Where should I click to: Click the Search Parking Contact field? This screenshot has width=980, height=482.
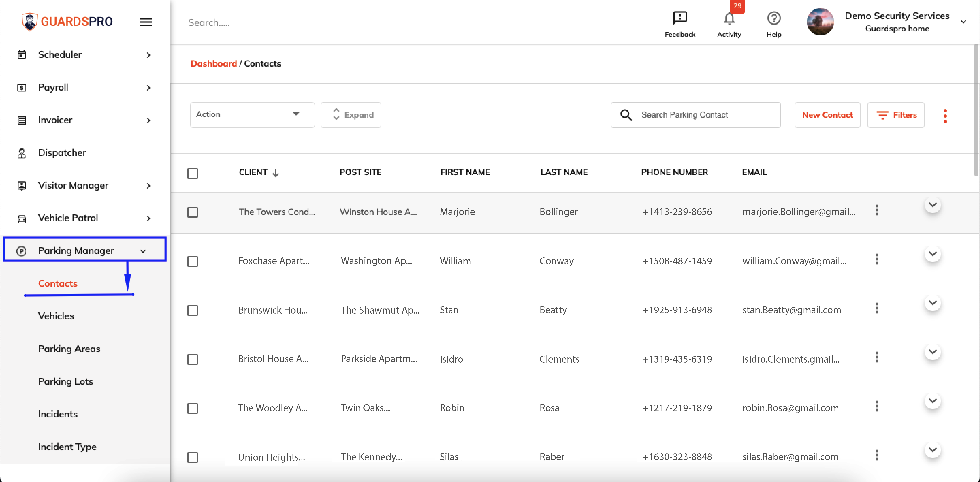(695, 115)
